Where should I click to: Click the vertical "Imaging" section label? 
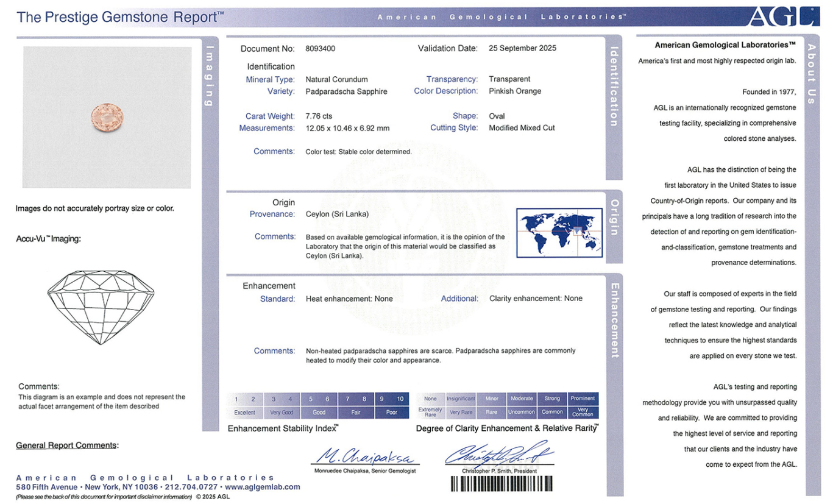pyautogui.click(x=210, y=76)
